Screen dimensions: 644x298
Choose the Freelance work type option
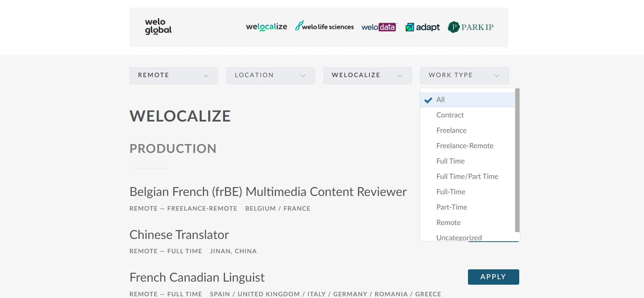tap(467, 130)
